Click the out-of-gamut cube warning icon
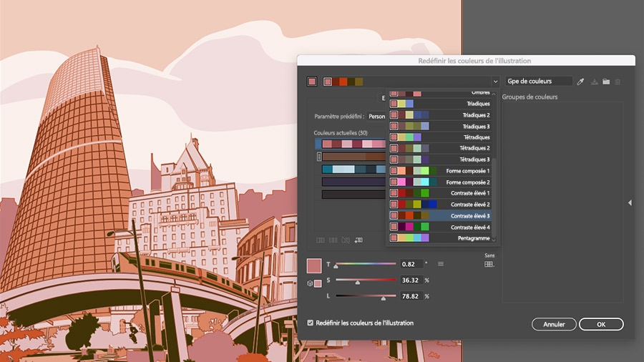The image size is (644, 362). 310,283
